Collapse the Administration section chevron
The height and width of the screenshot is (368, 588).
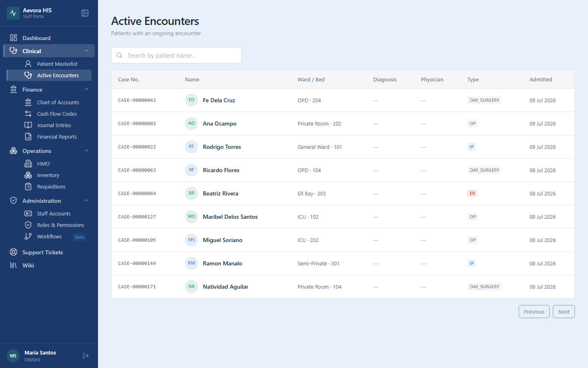87,201
